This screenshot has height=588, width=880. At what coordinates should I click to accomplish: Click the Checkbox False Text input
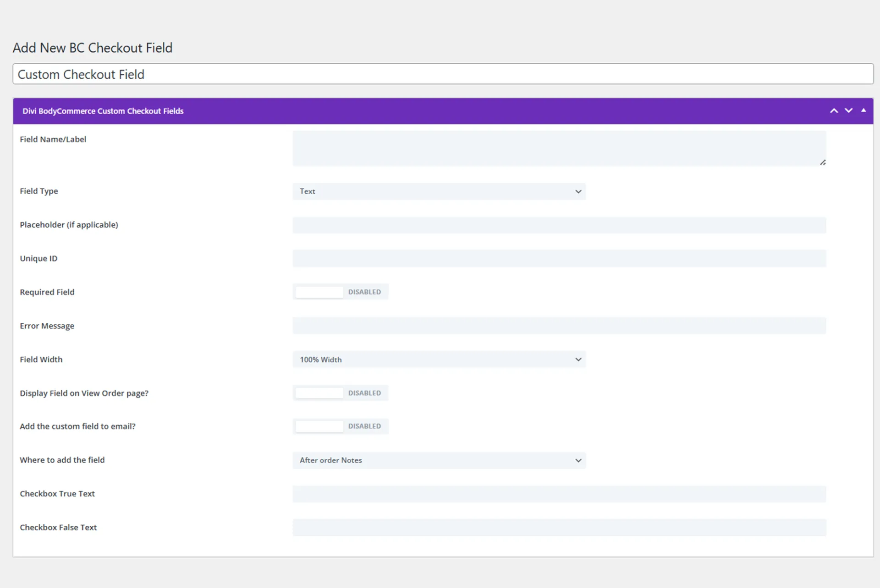(x=559, y=527)
